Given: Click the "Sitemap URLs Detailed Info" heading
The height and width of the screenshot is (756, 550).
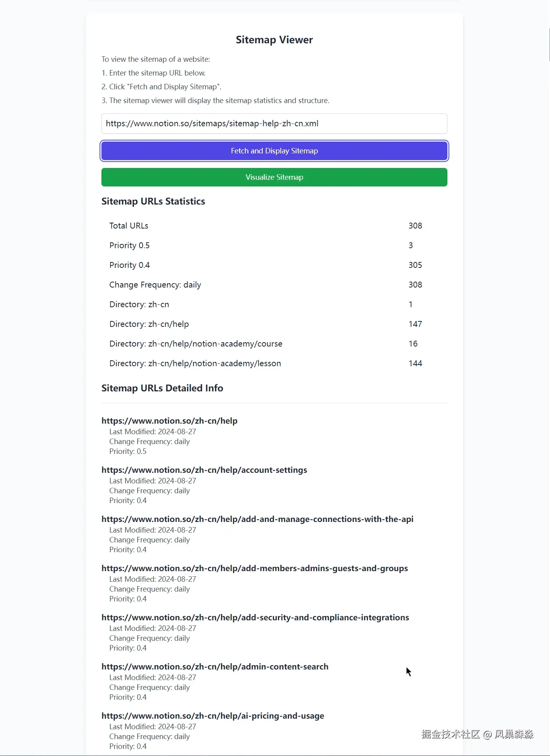Looking at the screenshot, I should [162, 388].
